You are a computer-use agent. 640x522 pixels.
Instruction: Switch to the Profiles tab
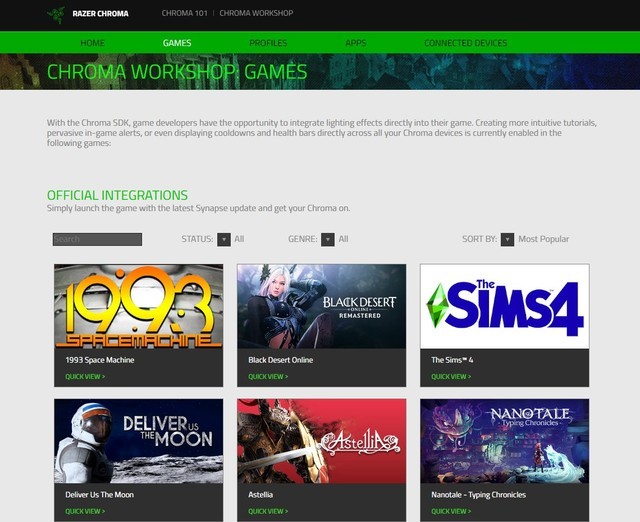pyautogui.click(x=268, y=43)
